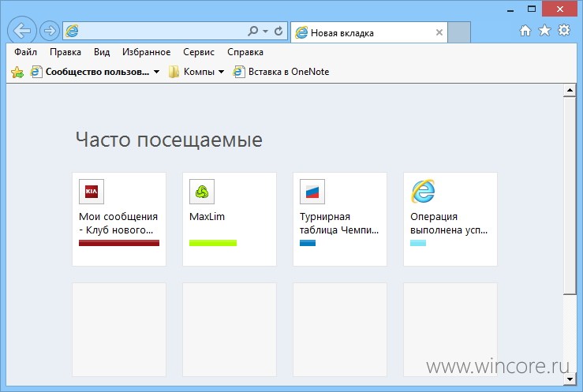Click the dark red activity bar on KIA tile
The height and width of the screenshot is (392, 583).
(119, 243)
